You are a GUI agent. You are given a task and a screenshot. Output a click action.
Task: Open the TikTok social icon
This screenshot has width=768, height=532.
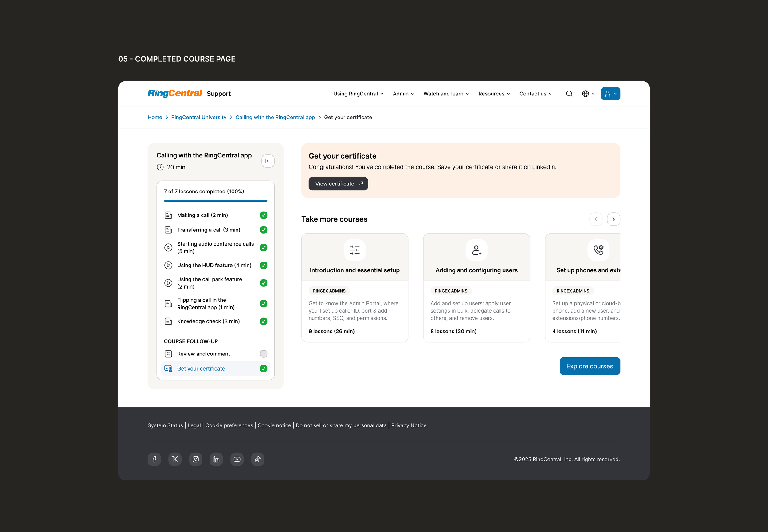point(258,459)
